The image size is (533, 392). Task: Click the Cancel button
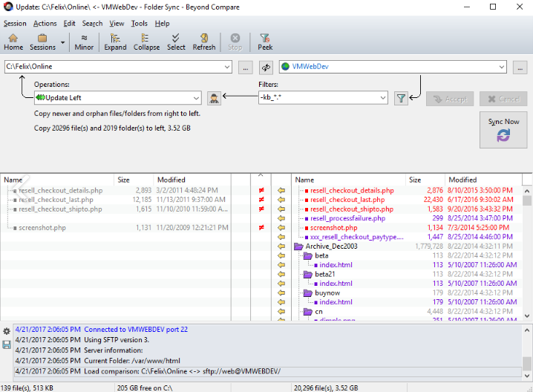click(503, 99)
